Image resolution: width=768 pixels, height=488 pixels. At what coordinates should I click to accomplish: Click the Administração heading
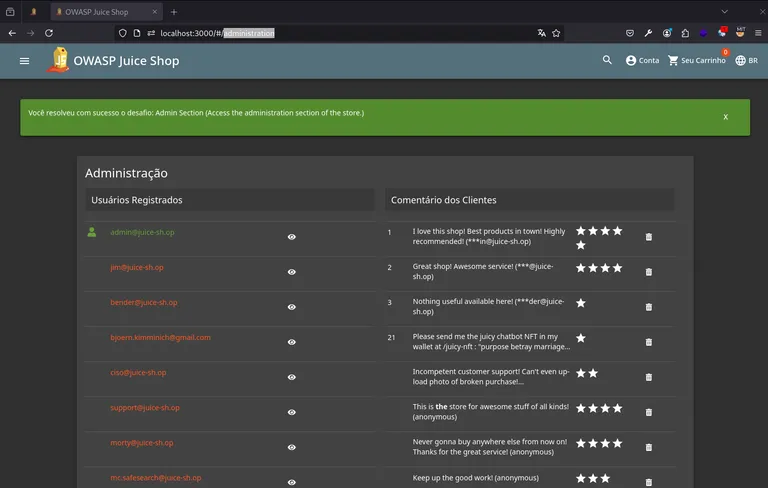pos(126,173)
